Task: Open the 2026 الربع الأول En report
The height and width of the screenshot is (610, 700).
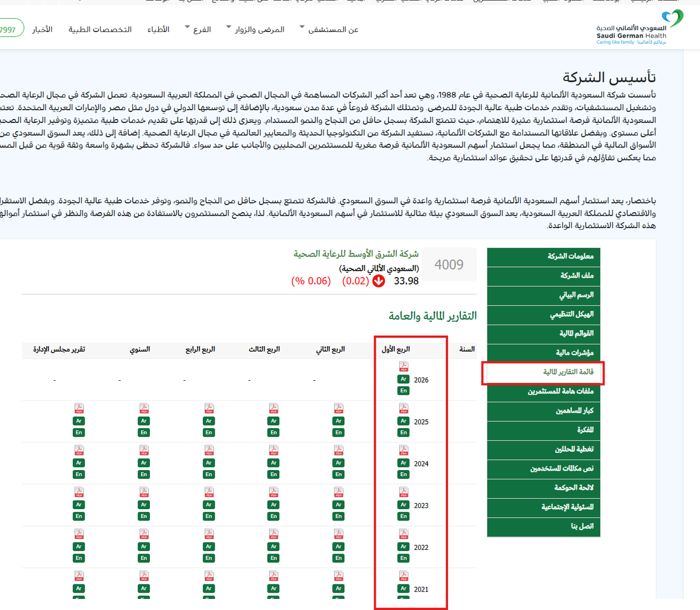Action: click(x=404, y=391)
